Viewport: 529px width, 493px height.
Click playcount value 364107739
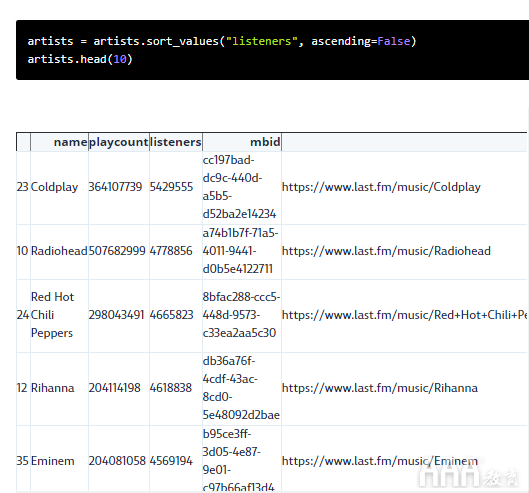[115, 187]
